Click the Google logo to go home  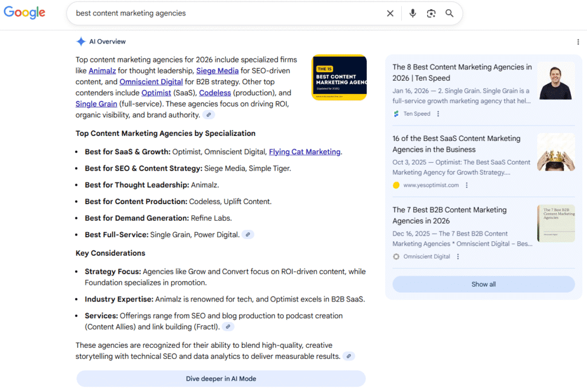click(25, 13)
